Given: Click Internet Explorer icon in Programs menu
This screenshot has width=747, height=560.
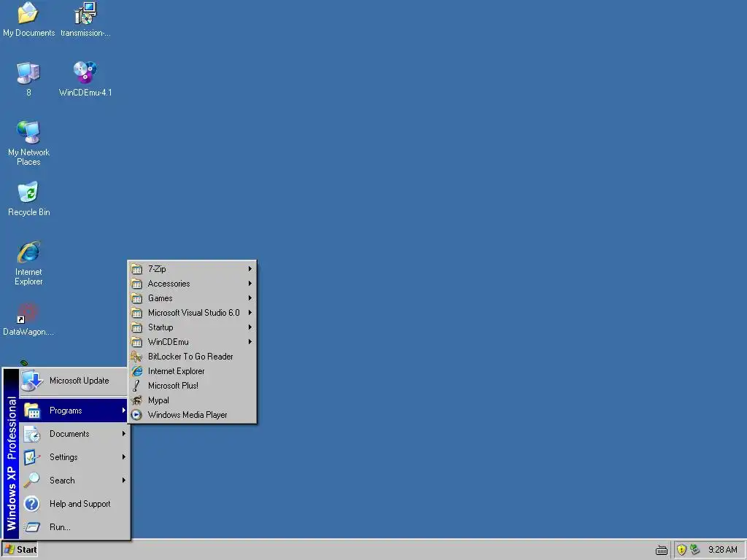Looking at the screenshot, I should (136, 371).
